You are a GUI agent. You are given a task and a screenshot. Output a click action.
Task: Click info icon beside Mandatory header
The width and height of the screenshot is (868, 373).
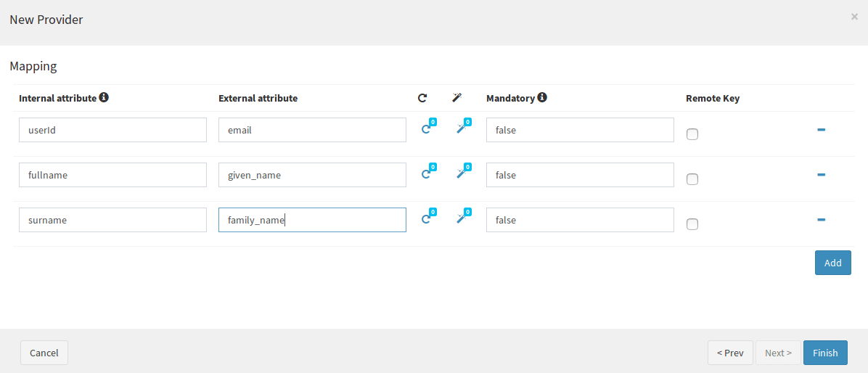click(542, 97)
